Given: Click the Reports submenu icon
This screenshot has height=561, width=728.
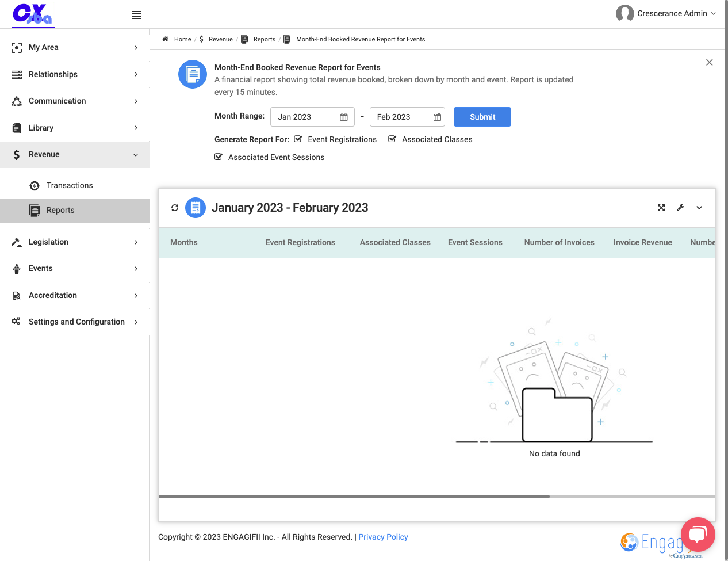Looking at the screenshot, I should 35,211.
